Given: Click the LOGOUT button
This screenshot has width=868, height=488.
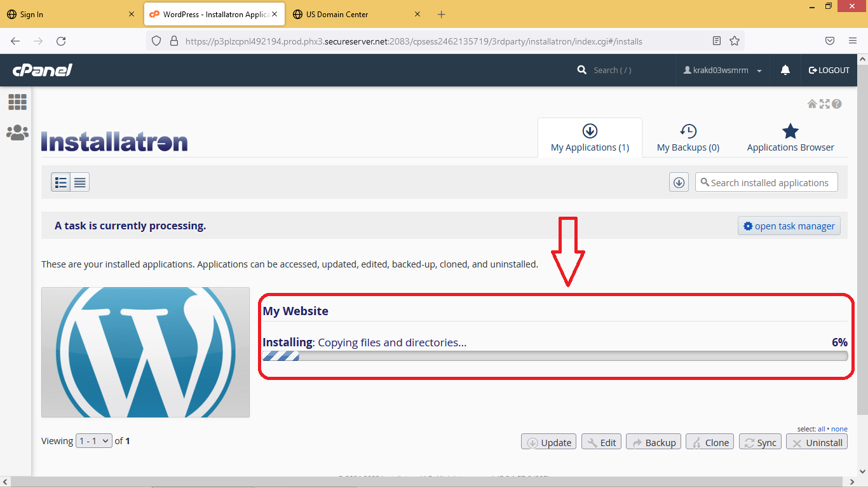Looking at the screenshot, I should point(829,70).
